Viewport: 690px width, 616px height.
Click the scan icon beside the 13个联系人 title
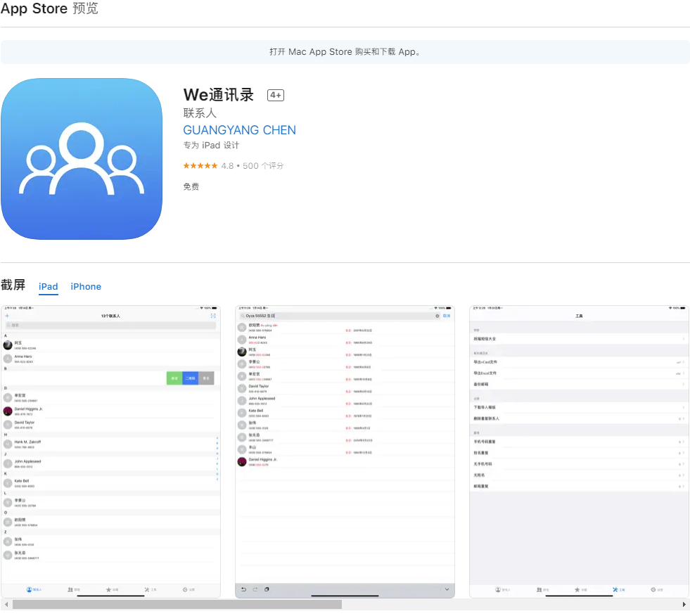[213, 316]
